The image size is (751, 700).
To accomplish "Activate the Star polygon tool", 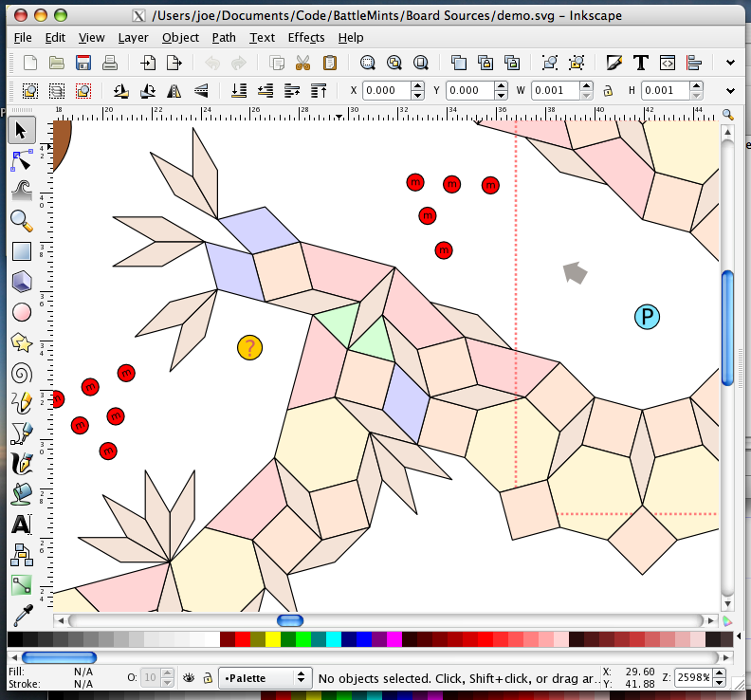I will point(22,342).
